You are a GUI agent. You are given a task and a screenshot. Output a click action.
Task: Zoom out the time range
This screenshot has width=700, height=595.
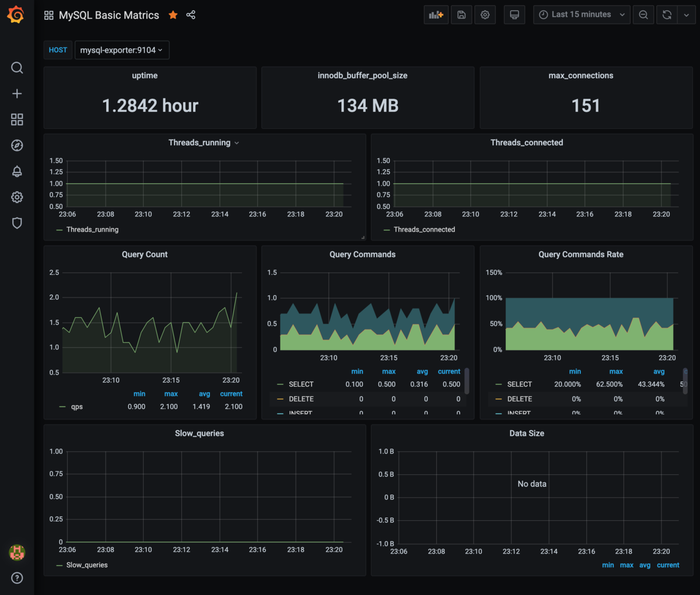pyautogui.click(x=643, y=15)
